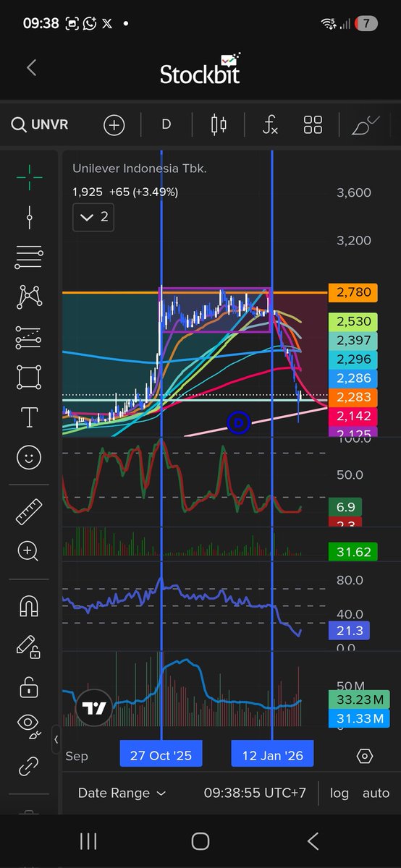Go back using the top-left arrow

pyautogui.click(x=31, y=68)
